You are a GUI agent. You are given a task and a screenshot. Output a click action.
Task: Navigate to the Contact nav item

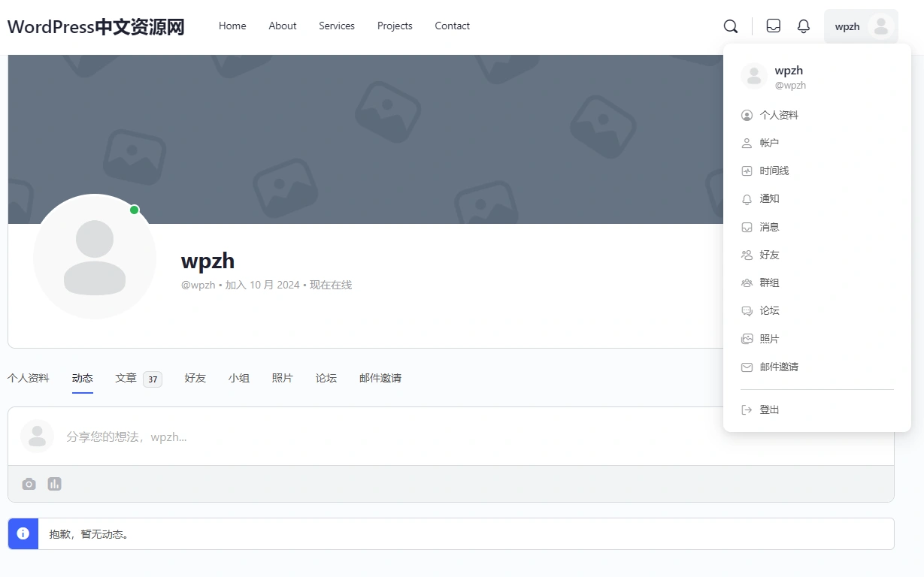pyautogui.click(x=452, y=26)
